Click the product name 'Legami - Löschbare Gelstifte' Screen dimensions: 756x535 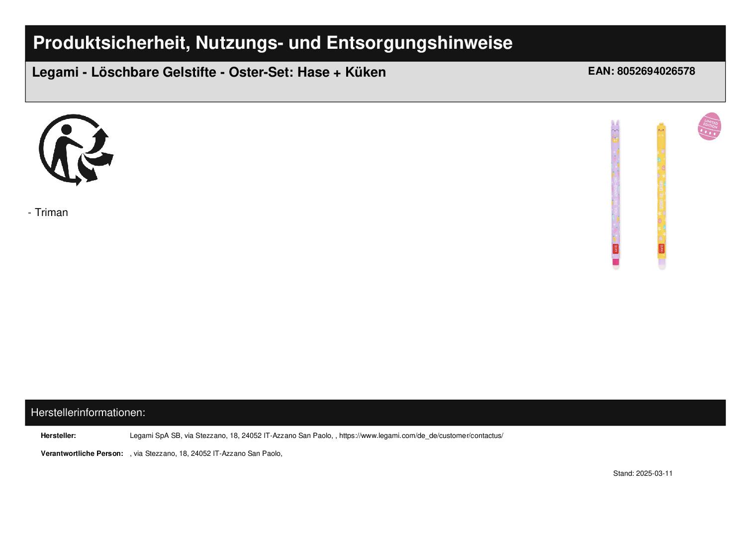[x=124, y=72]
